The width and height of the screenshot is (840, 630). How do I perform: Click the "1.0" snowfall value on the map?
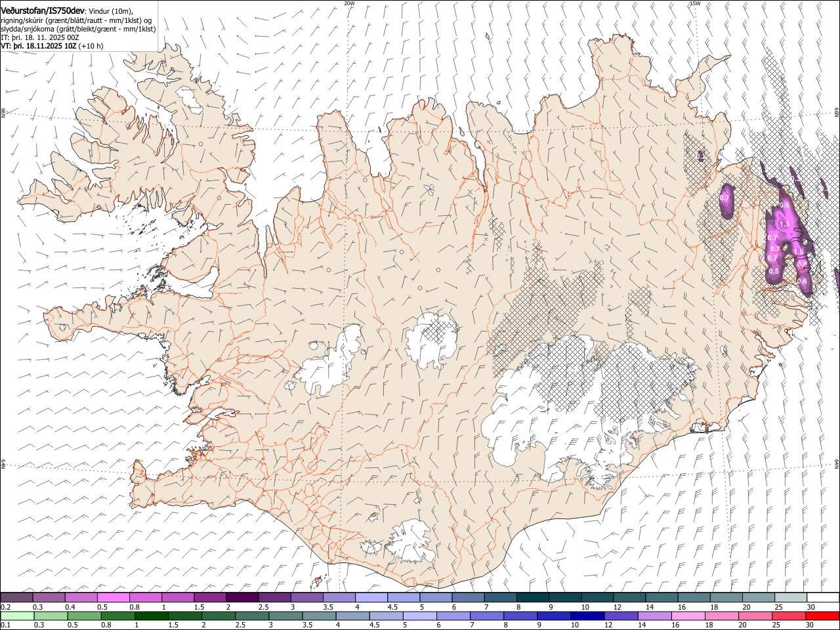pyautogui.click(x=799, y=251)
